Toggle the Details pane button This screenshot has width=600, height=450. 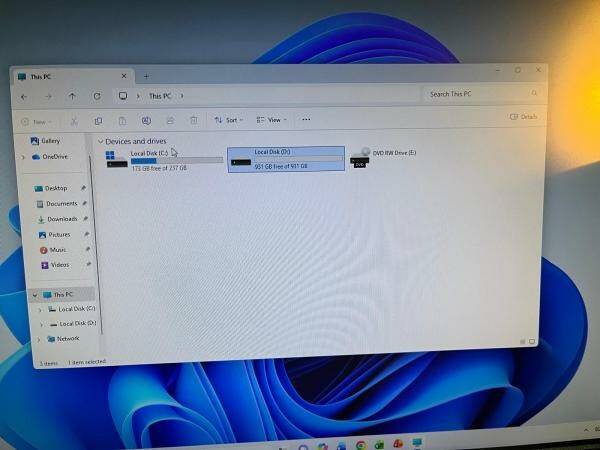[523, 117]
